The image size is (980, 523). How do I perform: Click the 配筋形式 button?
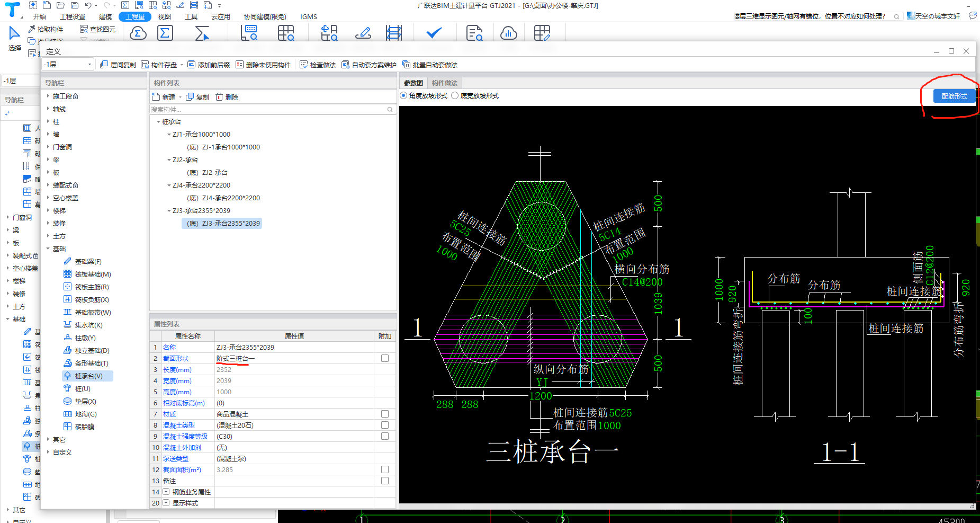(954, 96)
